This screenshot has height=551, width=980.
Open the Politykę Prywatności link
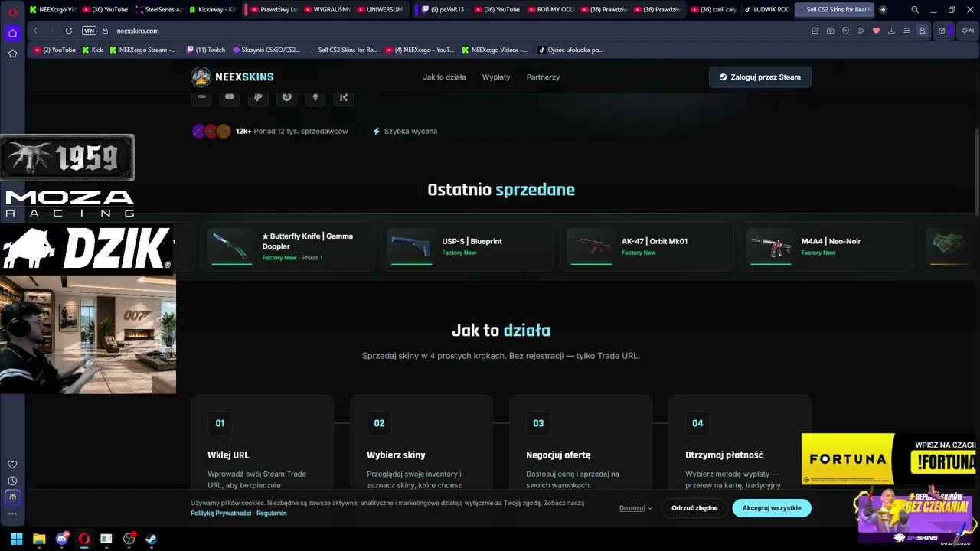tap(221, 514)
